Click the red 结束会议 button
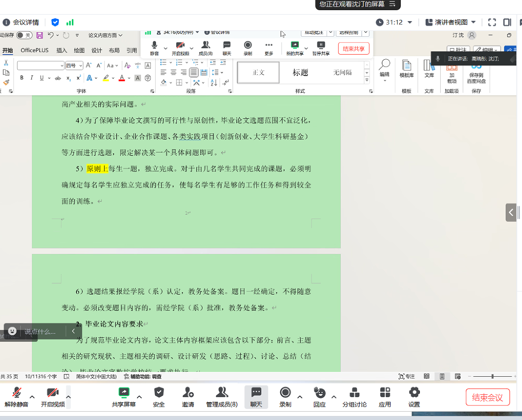 488,397
